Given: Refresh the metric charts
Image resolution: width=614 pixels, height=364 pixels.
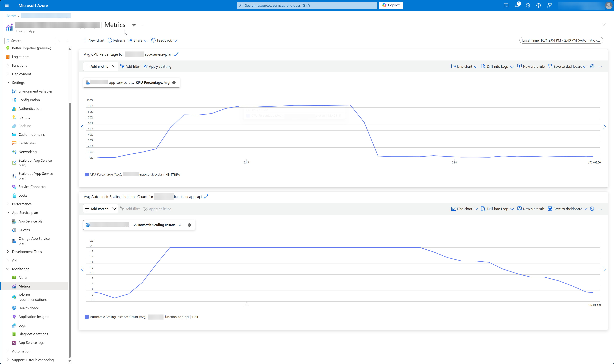Looking at the screenshot, I should coord(116,40).
